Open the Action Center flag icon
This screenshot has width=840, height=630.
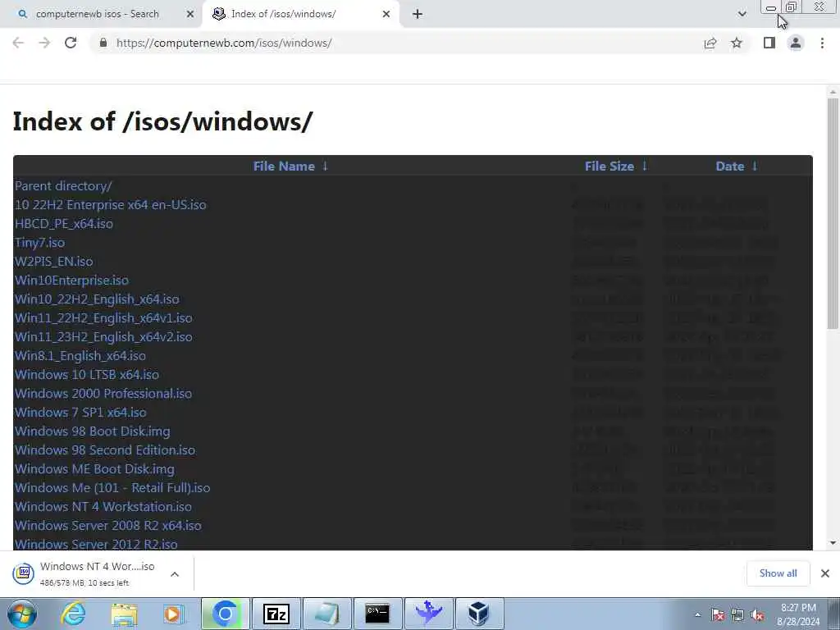click(718, 614)
